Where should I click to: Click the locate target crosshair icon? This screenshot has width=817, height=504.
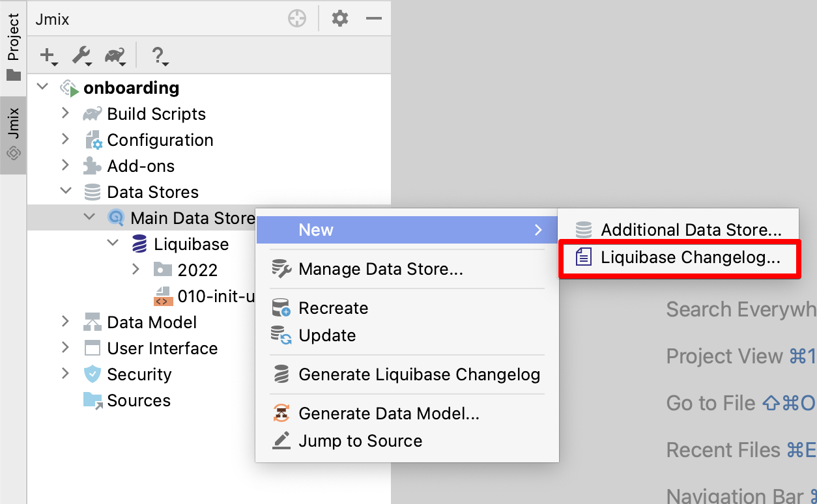[297, 19]
